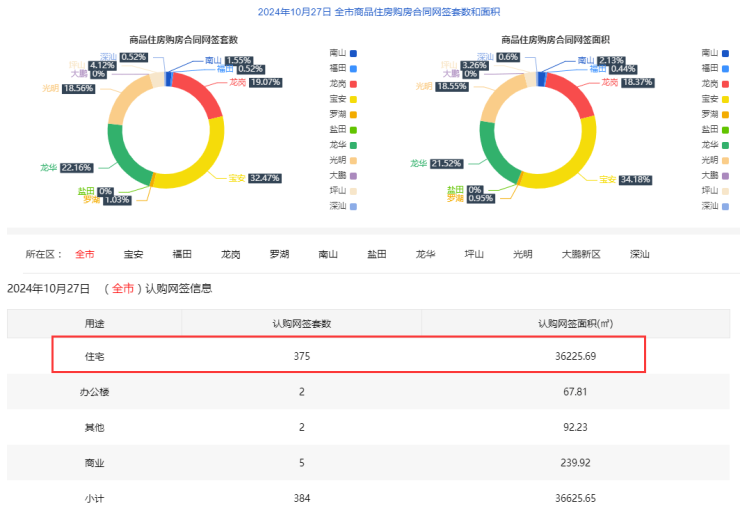Click the yellow 宝安 segment in left donut
The image size is (740, 513).
pos(200,172)
